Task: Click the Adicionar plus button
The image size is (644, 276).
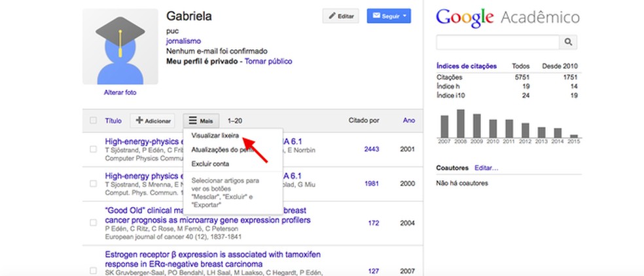Action: point(153,121)
